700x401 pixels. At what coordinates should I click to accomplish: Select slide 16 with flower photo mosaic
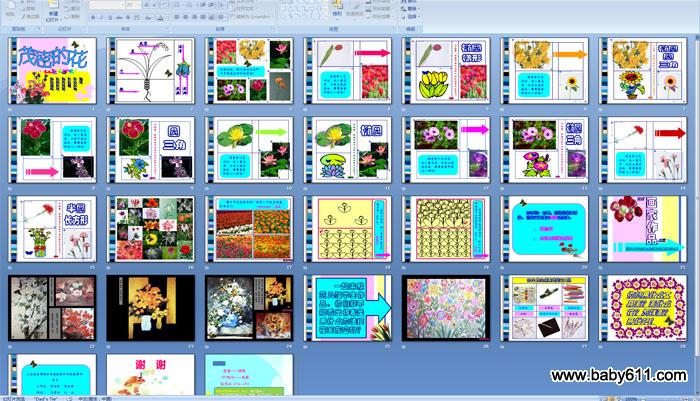click(x=150, y=229)
